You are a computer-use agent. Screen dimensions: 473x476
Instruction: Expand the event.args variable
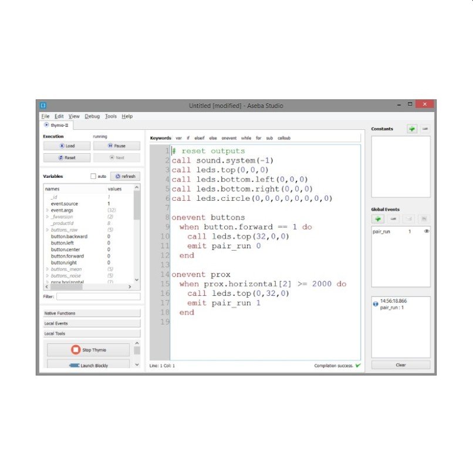click(x=47, y=210)
